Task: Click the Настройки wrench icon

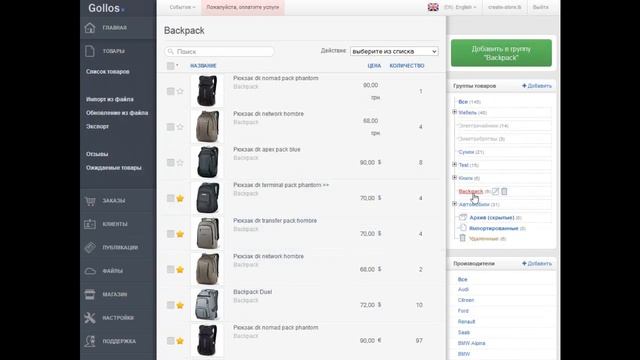Action: [90, 318]
